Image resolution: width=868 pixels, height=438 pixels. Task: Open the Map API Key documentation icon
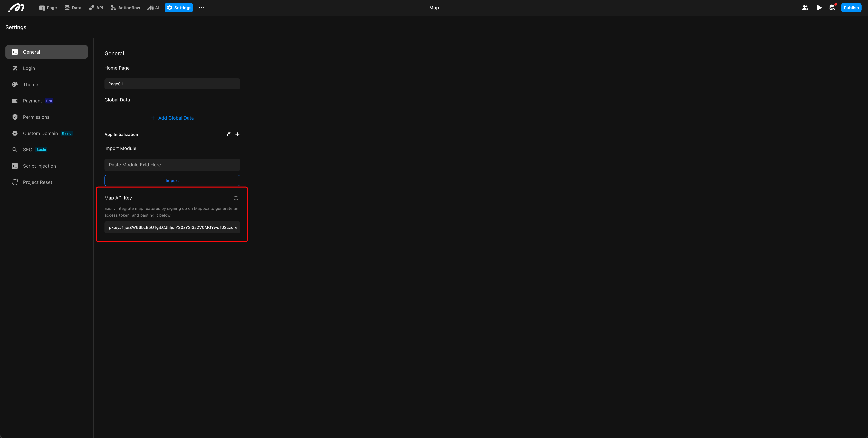point(236,198)
